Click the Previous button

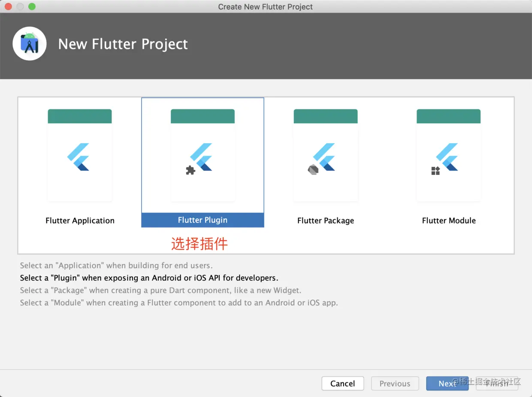click(x=395, y=384)
